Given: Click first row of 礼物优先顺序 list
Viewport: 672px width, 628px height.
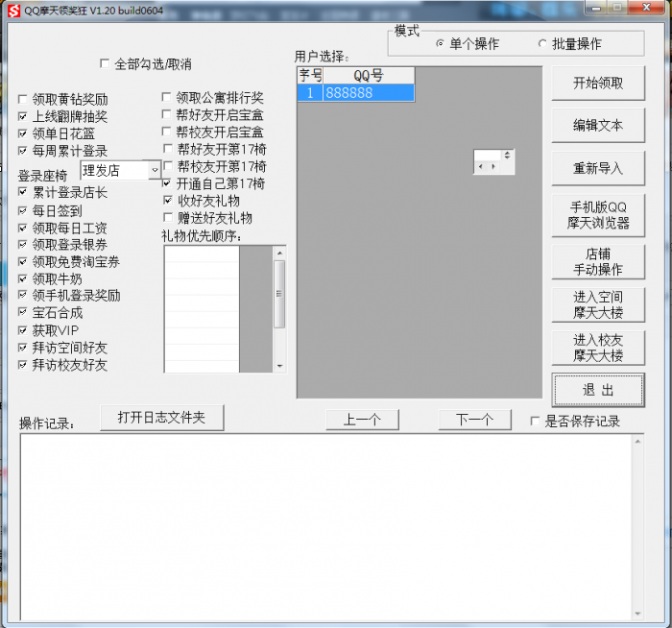Looking at the screenshot, I should tap(202, 254).
